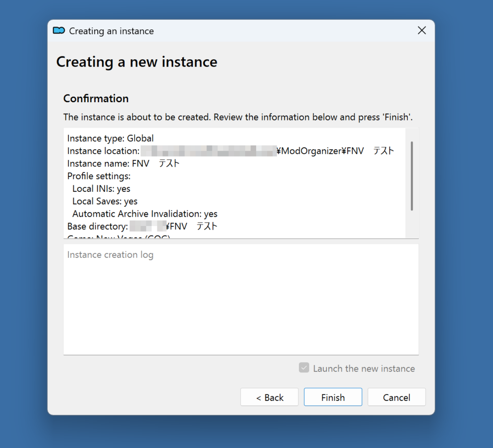
Task: Click the summary box vertical scrollbar
Action: [x=412, y=176]
